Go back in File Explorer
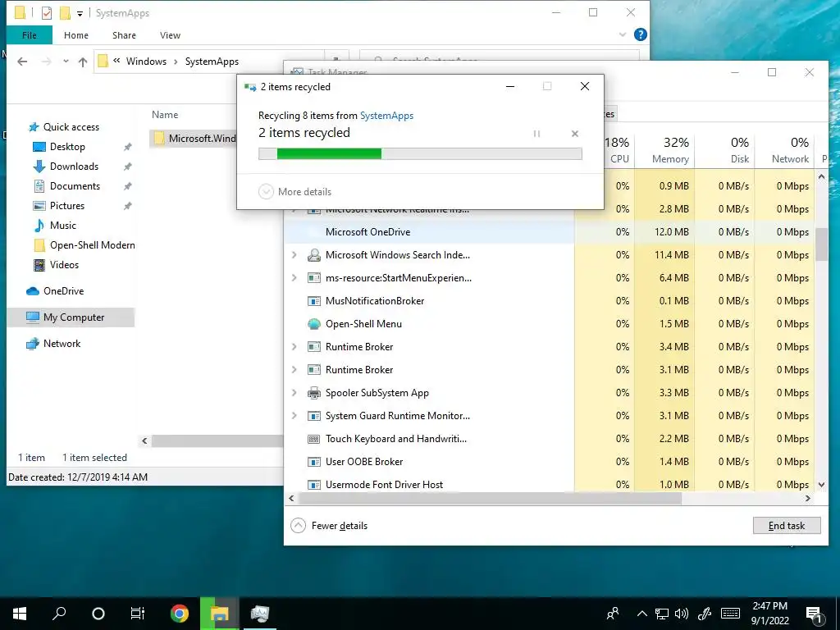Image resolution: width=840 pixels, height=630 pixels. 22,62
